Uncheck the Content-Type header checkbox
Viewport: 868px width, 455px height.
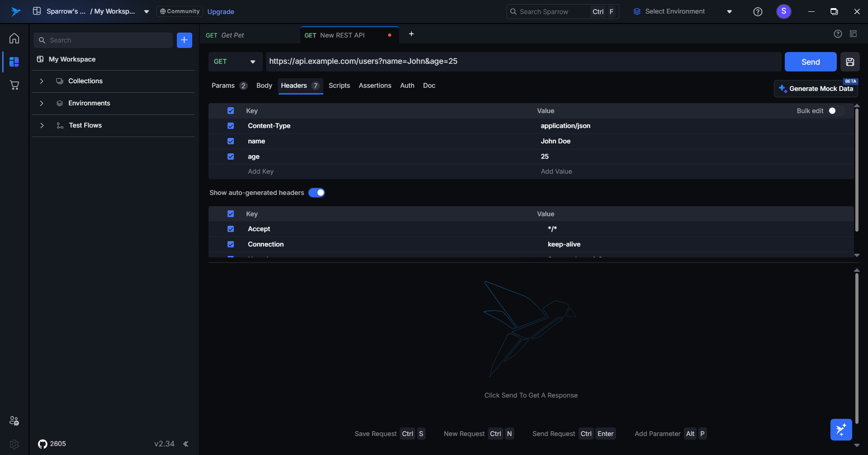click(231, 126)
